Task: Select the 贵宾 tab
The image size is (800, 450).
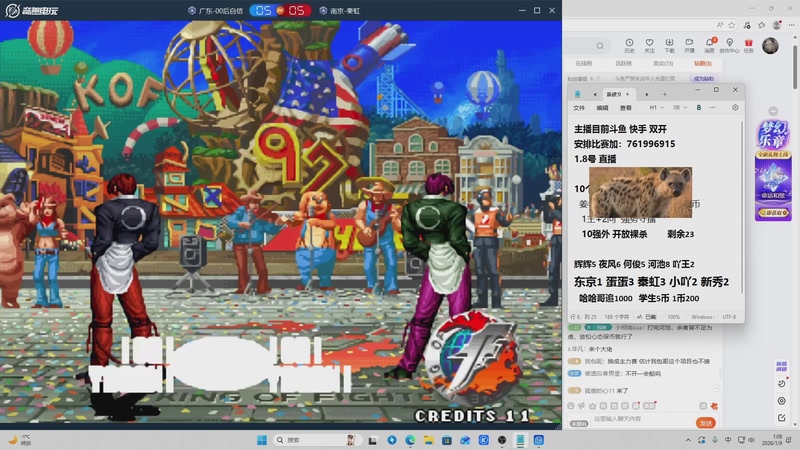Action: 663,63
